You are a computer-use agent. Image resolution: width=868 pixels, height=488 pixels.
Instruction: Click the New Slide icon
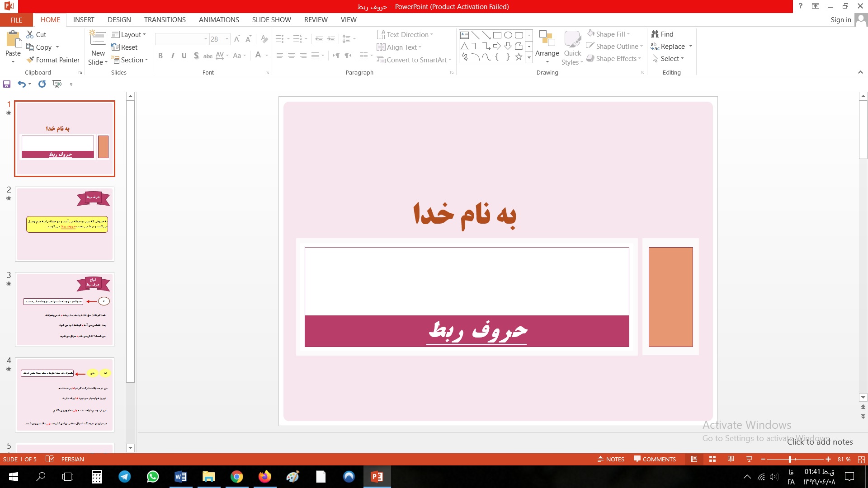[x=98, y=38]
